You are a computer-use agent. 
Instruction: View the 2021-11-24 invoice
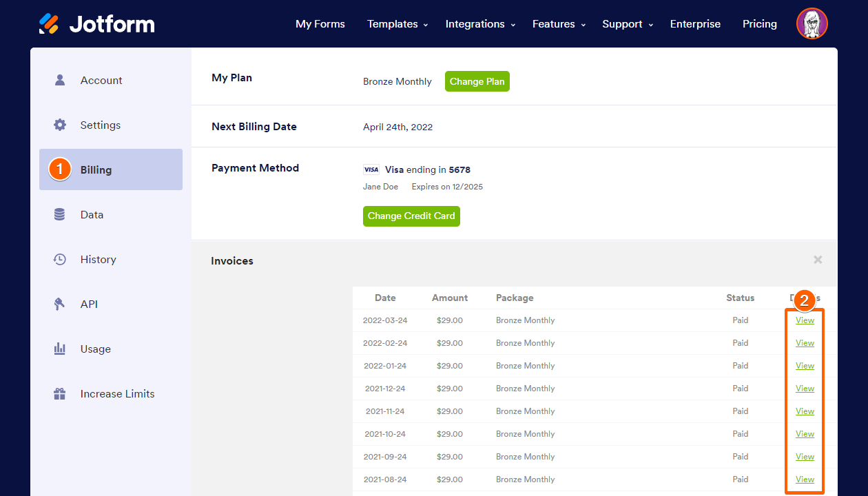[x=805, y=411]
